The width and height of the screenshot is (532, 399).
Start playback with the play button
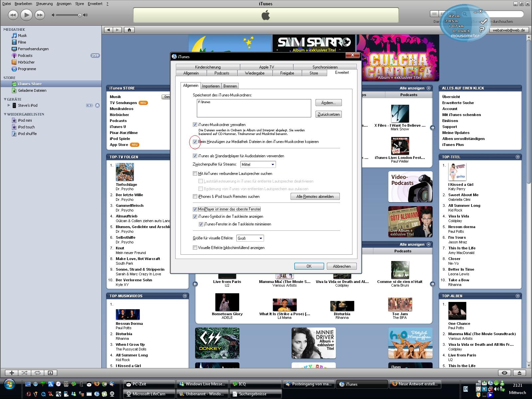click(26, 15)
